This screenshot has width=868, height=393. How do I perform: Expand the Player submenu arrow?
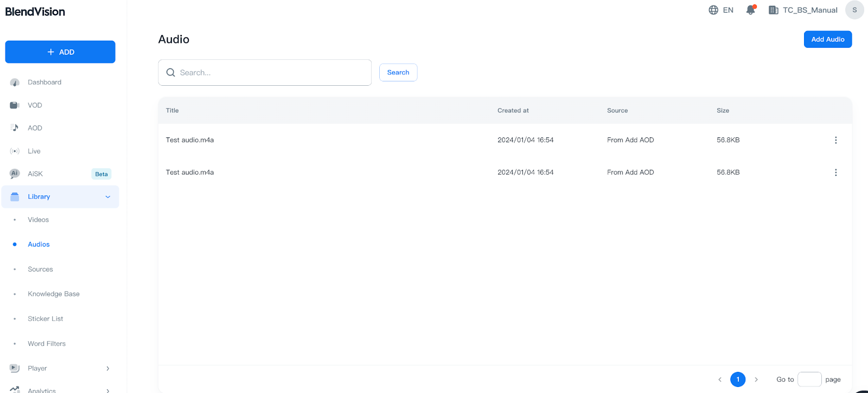pyautogui.click(x=107, y=369)
